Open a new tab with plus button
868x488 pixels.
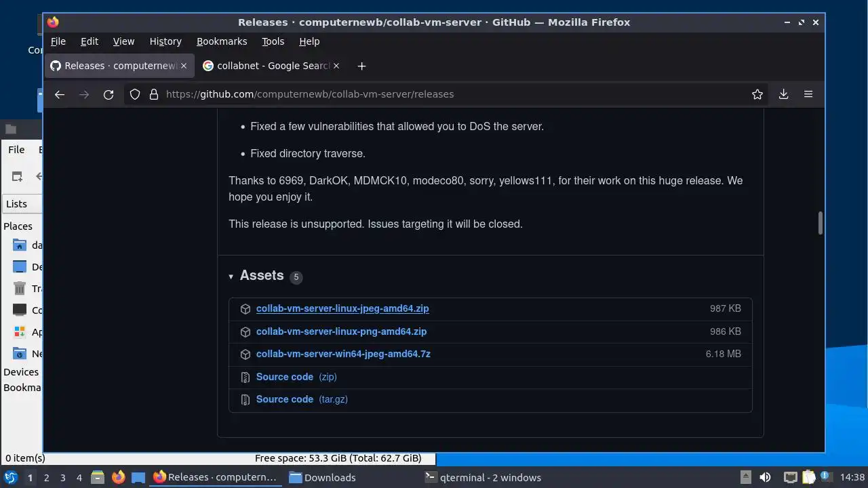point(361,66)
